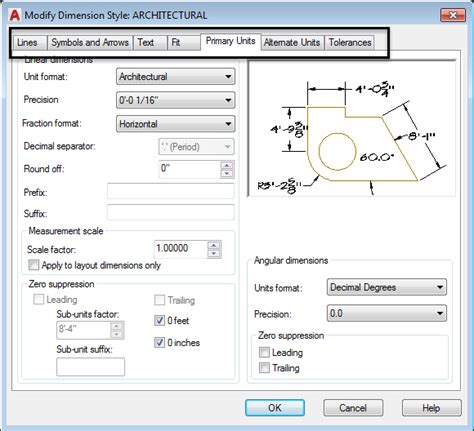Click the AutoCAD logo icon in title bar
Viewport: 474px width, 431px height.
(14, 15)
